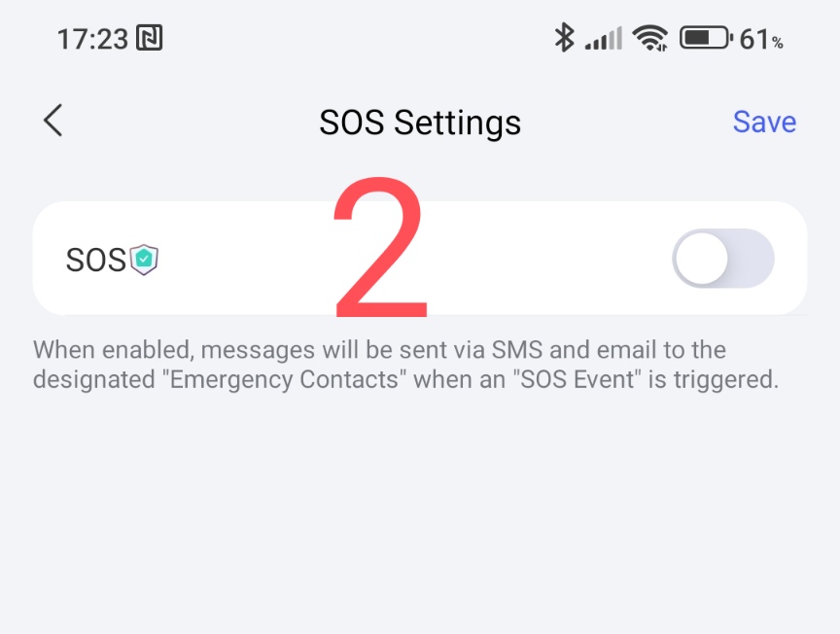Tap the battery icon in the status bar
The height and width of the screenshot is (634, 840).
706,38
